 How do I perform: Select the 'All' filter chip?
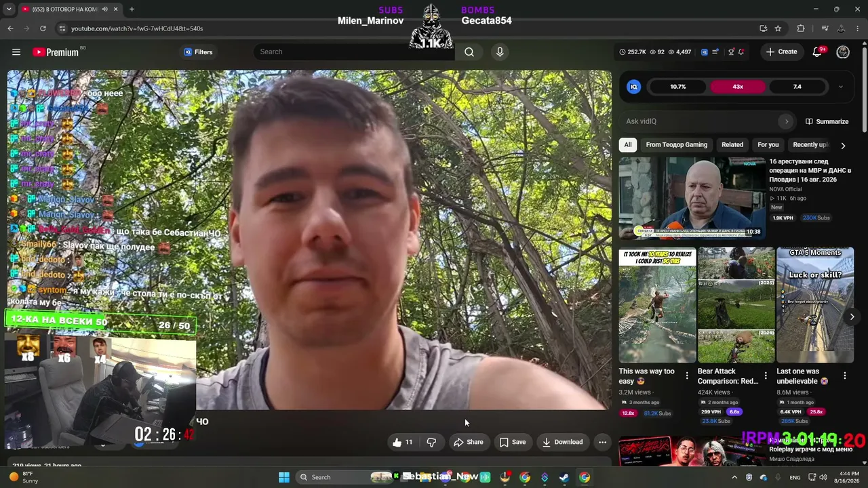pyautogui.click(x=628, y=144)
